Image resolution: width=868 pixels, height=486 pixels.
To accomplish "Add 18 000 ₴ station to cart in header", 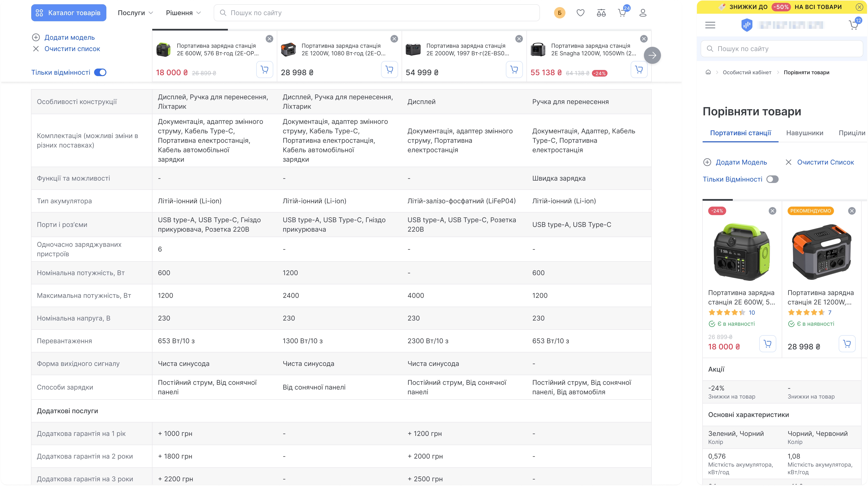I will pos(265,69).
